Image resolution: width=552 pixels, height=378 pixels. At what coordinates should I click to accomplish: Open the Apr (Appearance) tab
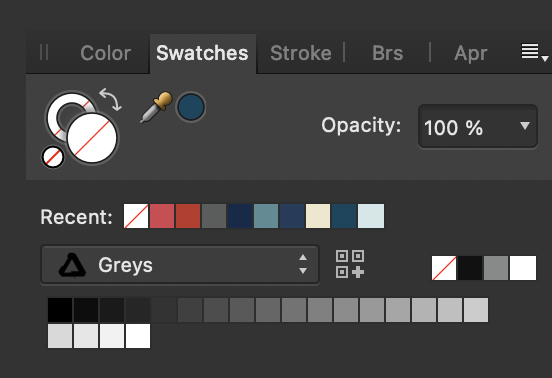[470, 53]
